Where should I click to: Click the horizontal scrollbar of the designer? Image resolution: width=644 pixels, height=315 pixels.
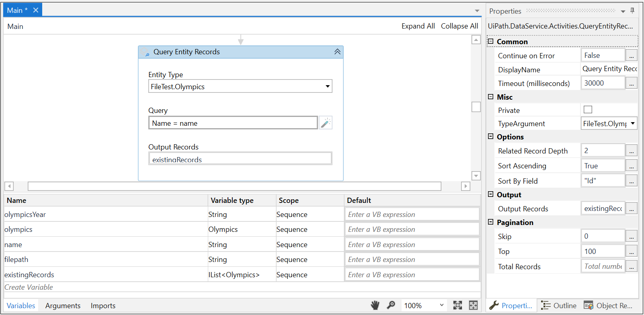(x=234, y=186)
